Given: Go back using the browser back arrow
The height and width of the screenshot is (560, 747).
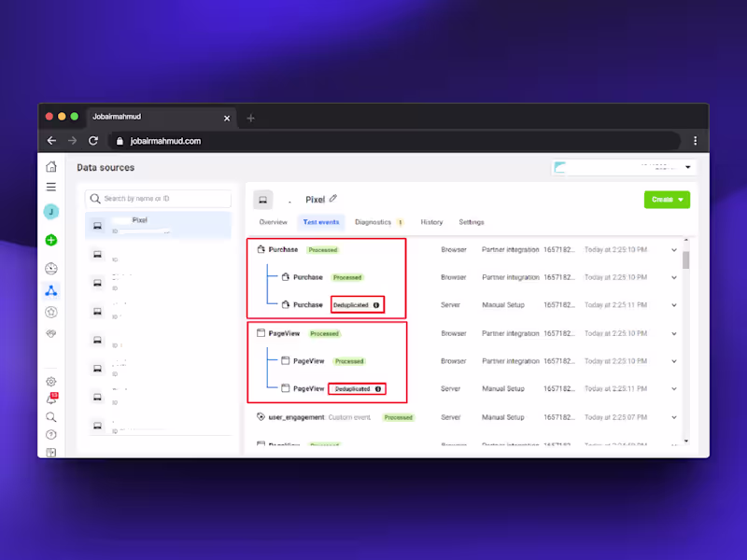Looking at the screenshot, I should (x=51, y=141).
